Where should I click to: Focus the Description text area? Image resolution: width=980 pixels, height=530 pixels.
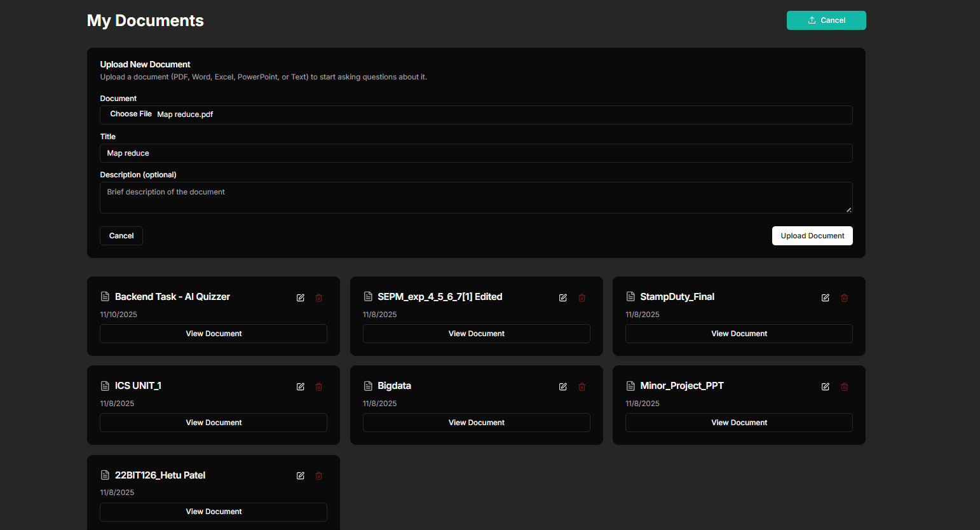(x=476, y=198)
